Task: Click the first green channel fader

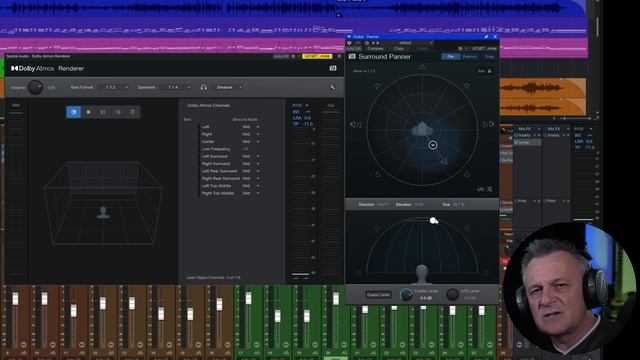Action: point(248,298)
